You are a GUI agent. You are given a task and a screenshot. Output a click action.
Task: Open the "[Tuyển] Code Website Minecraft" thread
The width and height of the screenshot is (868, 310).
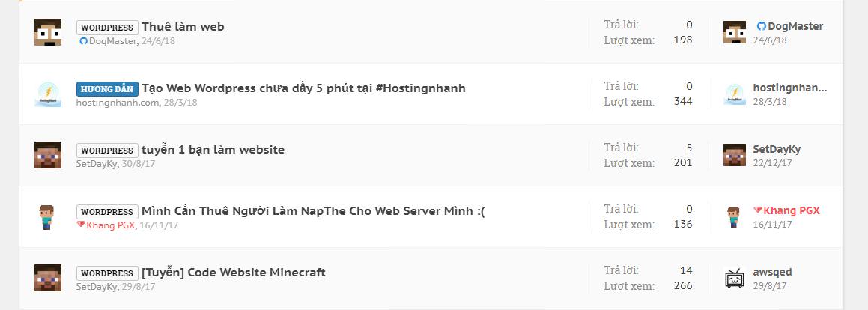(x=233, y=273)
